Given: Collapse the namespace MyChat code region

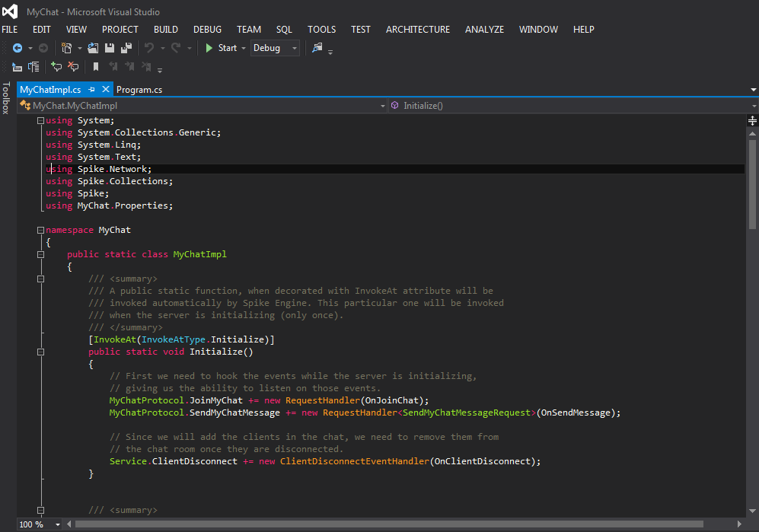Looking at the screenshot, I should (40, 229).
